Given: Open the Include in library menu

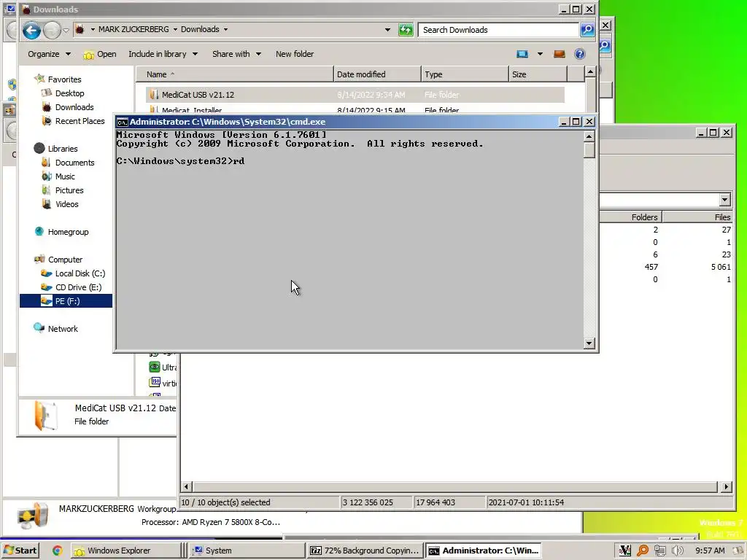Looking at the screenshot, I should coord(163,54).
